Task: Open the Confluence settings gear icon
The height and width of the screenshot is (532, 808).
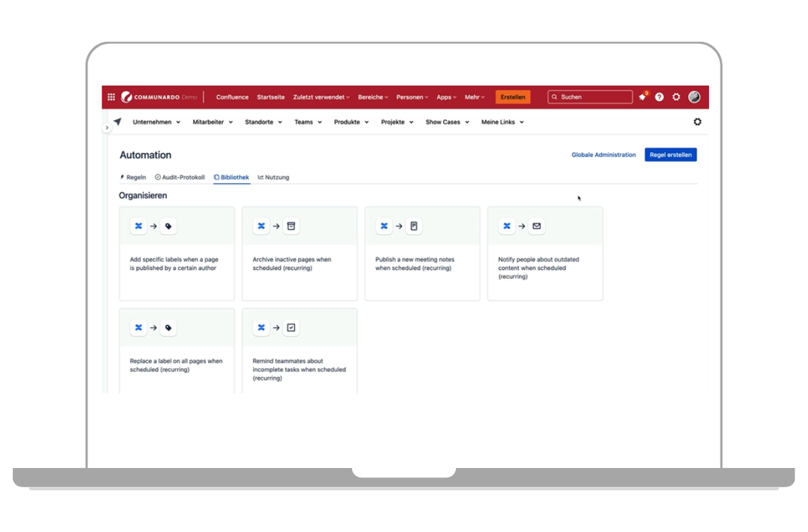Action: [x=676, y=97]
